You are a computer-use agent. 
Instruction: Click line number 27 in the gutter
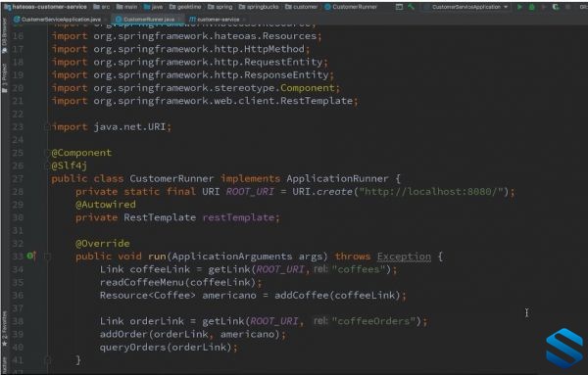click(x=18, y=179)
